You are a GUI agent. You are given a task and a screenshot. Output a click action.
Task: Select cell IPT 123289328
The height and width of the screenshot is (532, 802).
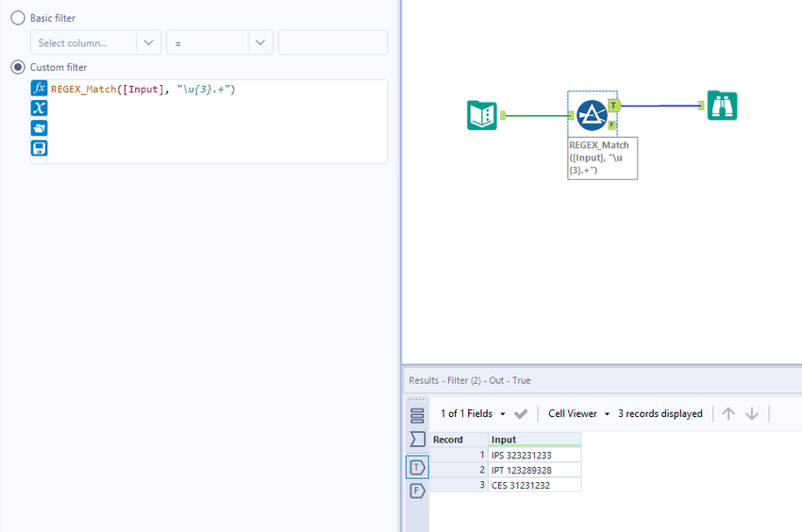point(535,470)
